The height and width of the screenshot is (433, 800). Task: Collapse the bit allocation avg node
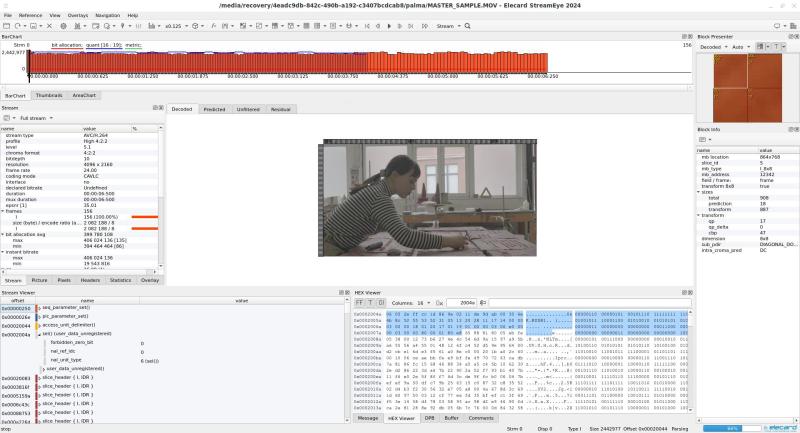coord(3,235)
